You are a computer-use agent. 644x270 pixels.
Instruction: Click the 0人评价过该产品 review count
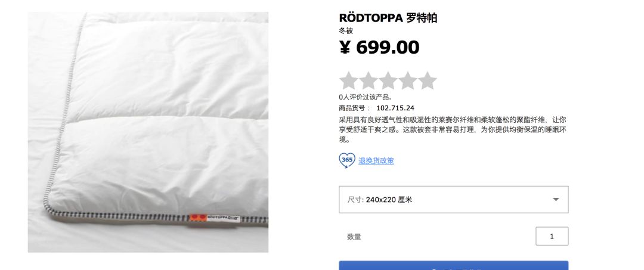point(365,97)
